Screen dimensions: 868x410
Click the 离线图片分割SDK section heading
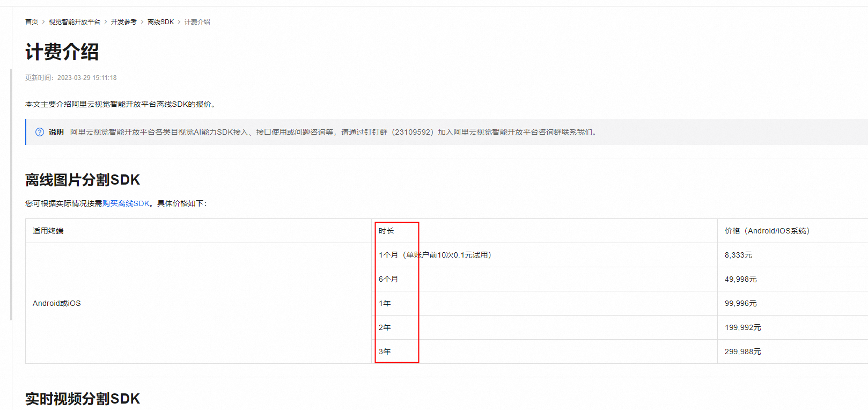(x=83, y=180)
